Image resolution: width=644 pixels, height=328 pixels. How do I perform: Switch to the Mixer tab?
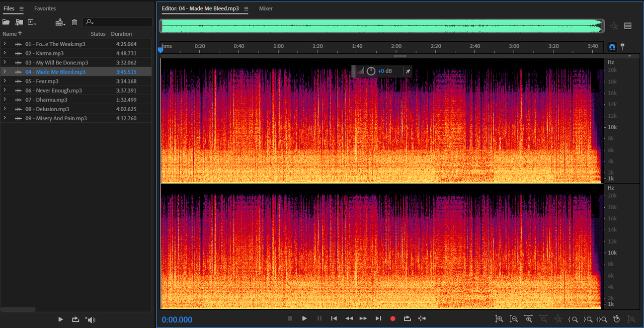tap(266, 9)
